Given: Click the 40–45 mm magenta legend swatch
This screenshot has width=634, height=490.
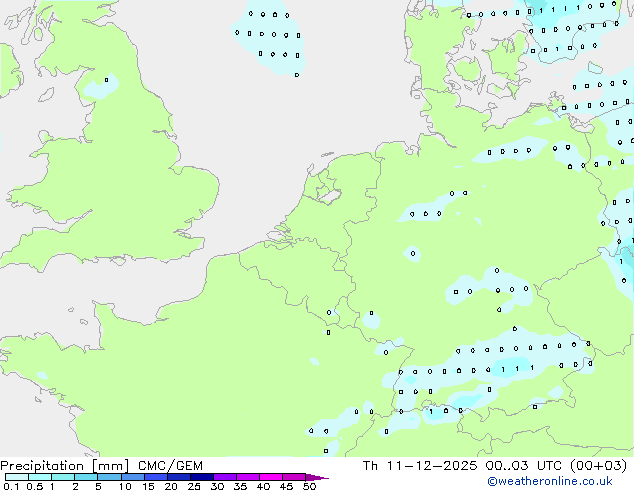Looking at the screenshot, I should coord(271,477).
